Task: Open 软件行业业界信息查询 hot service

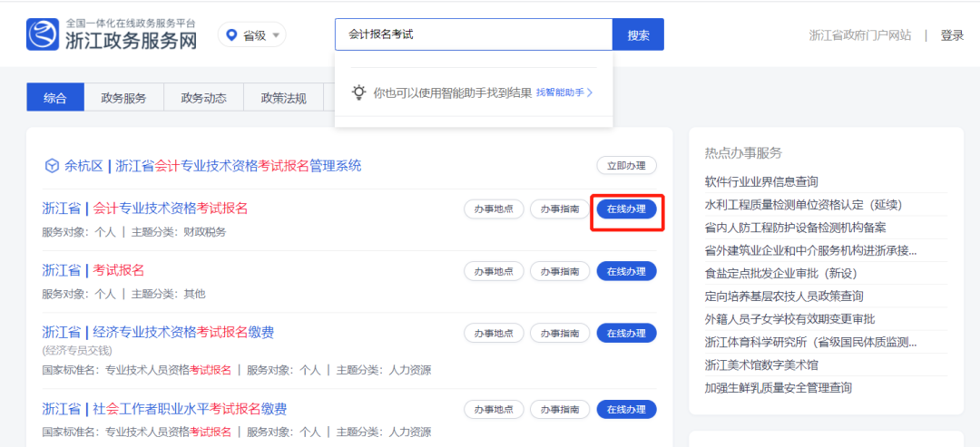Action: click(761, 181)
